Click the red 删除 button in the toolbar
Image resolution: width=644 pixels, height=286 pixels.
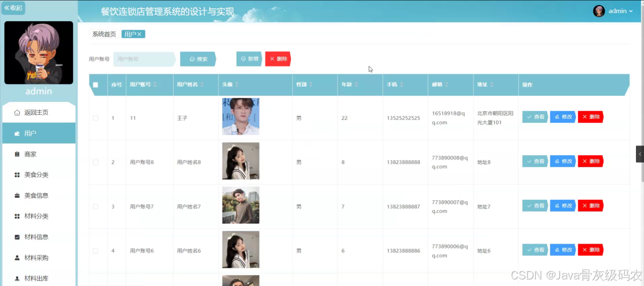(x=278, y=59)
